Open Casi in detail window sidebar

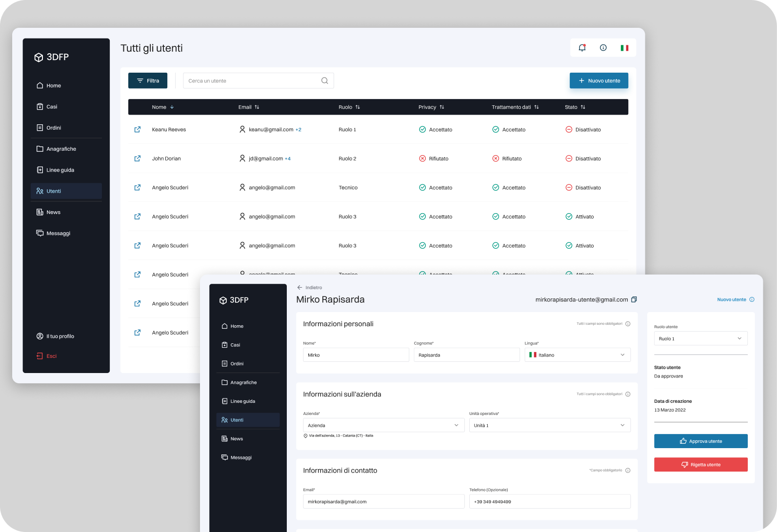(248, 345)
